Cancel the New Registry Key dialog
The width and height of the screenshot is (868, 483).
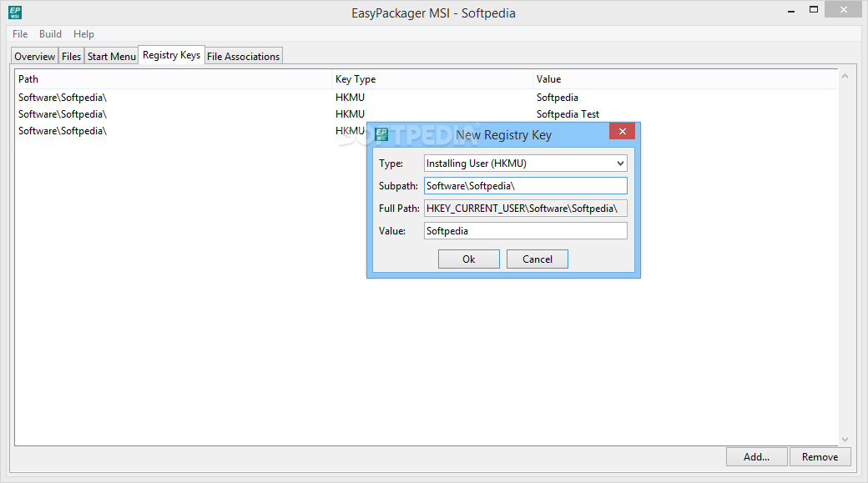point(537,259)
